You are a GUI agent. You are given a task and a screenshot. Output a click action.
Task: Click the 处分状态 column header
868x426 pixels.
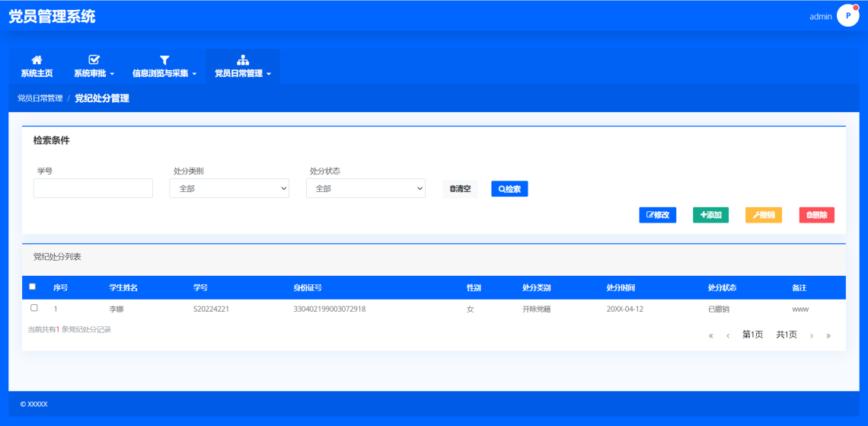[x=722, y=287]
